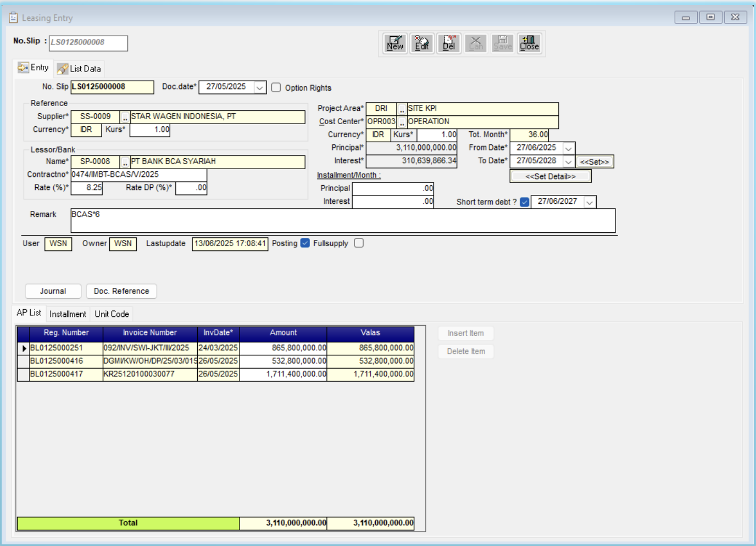Click the Reg. Number column header
756x546 pixels.
(66, 333)
